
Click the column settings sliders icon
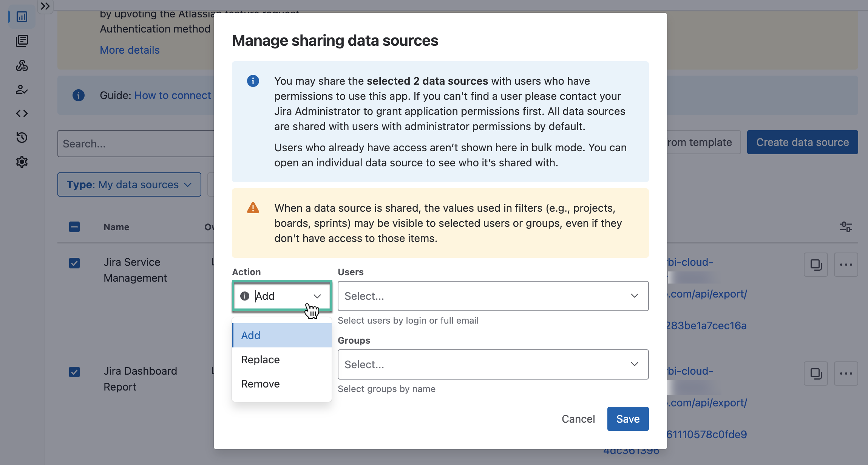(x=846, y=227)
